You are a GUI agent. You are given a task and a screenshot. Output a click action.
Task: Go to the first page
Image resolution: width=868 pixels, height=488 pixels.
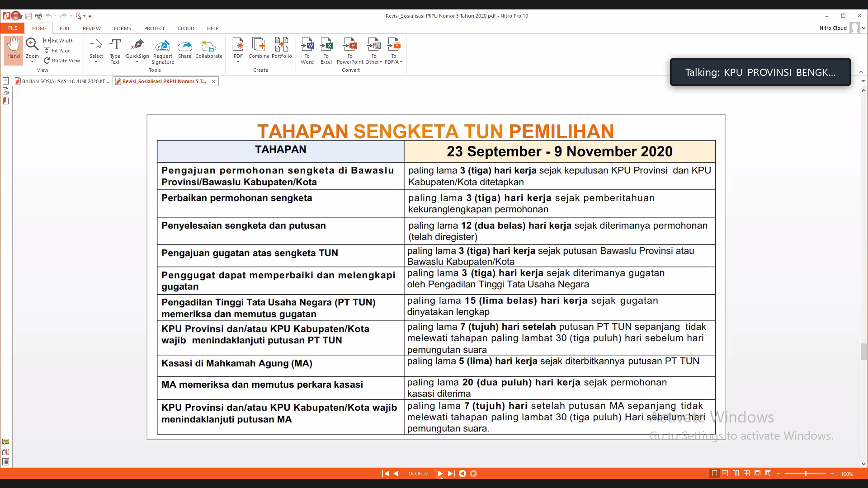(x=385, y=474)
